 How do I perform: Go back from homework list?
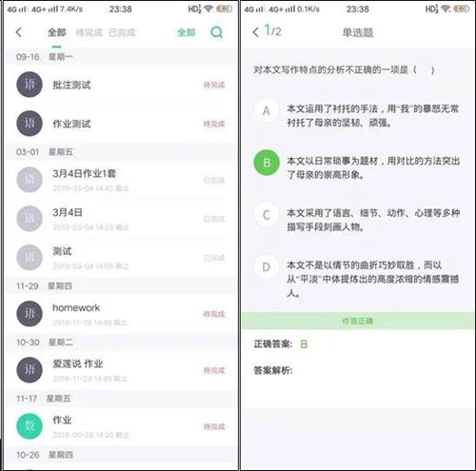(19, 32)
